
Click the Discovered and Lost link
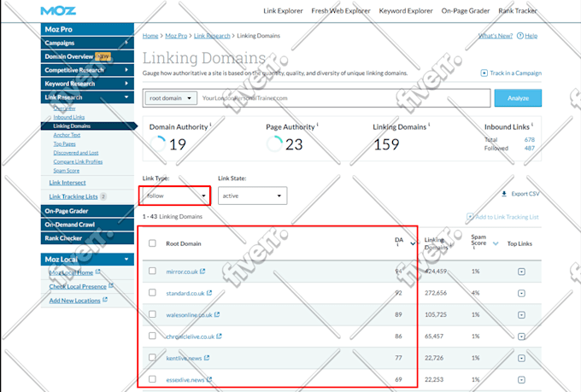point(76,153)
